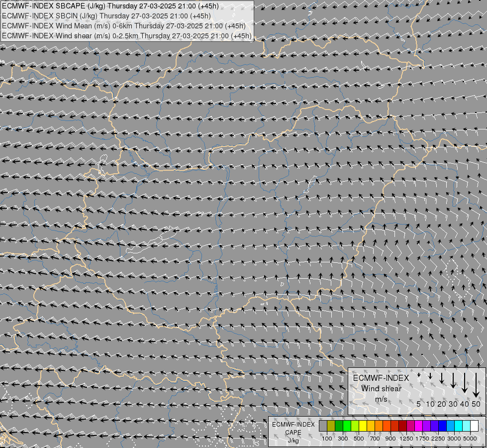Click the '1250' CAPE scale label

[406, 439]
